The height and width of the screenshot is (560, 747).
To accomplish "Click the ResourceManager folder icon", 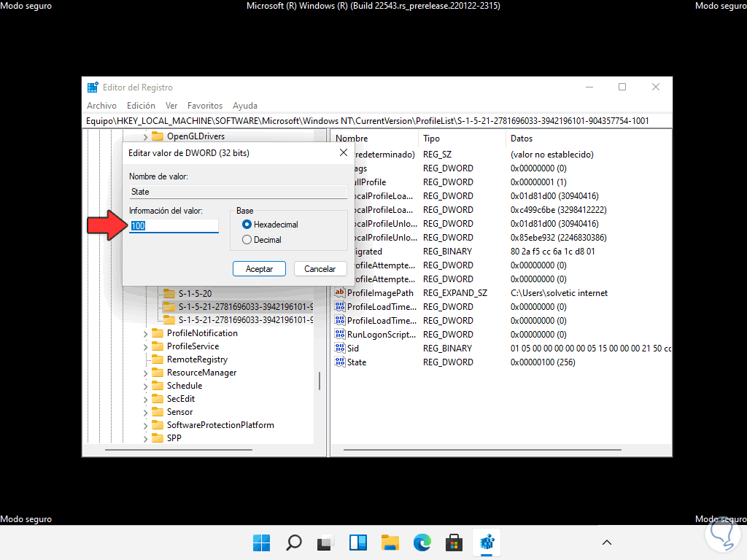I will 158,373.
